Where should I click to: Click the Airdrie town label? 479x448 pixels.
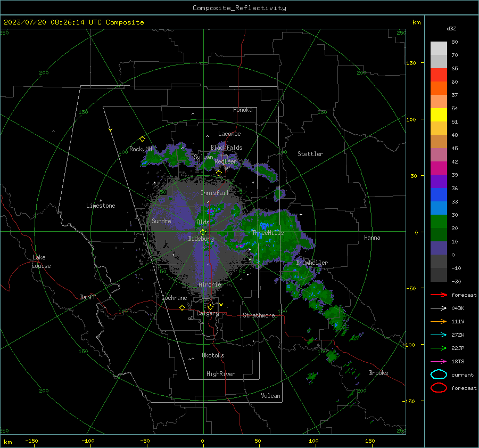point(210,284)
